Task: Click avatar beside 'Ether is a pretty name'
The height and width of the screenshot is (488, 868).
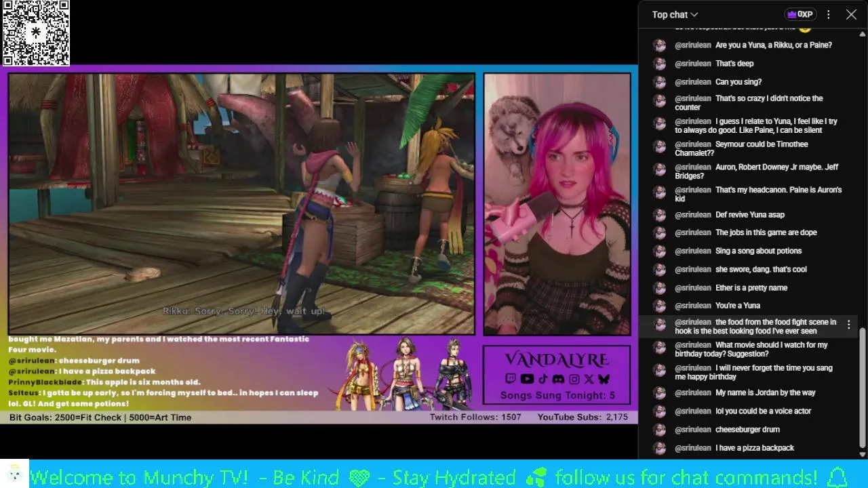Action: tap(659, 288)
